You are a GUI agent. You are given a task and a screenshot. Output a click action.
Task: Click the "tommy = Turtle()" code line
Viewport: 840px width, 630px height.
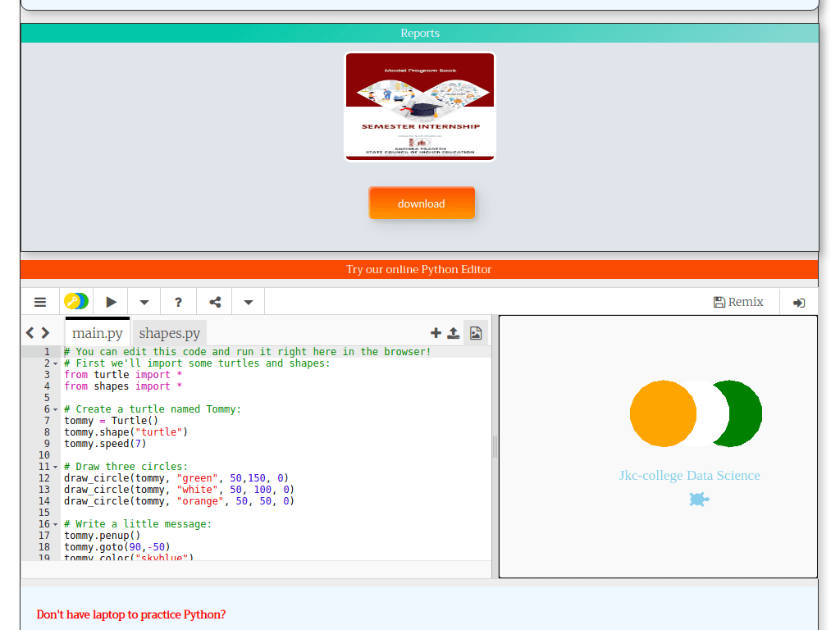point(112,421)
